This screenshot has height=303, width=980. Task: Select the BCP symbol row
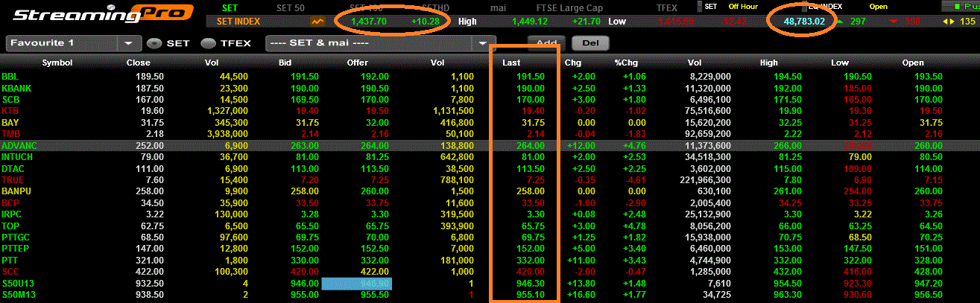point(490,202)
